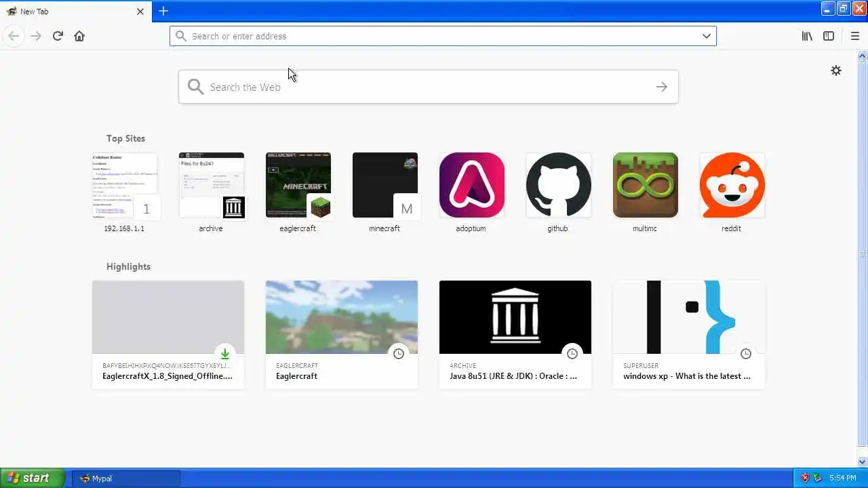
Task: Click the scrollbar down arrow
Action: (x=863, y=462)
